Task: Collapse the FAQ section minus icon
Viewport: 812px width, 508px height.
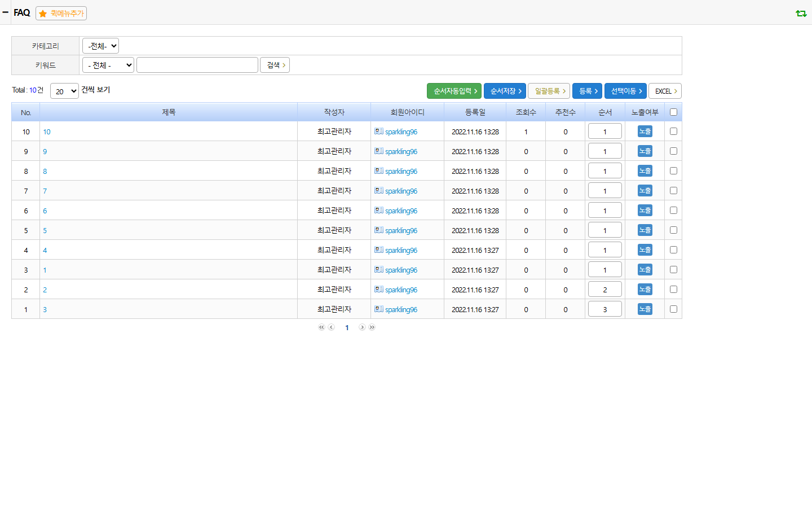Action: (x=6, y=12)
